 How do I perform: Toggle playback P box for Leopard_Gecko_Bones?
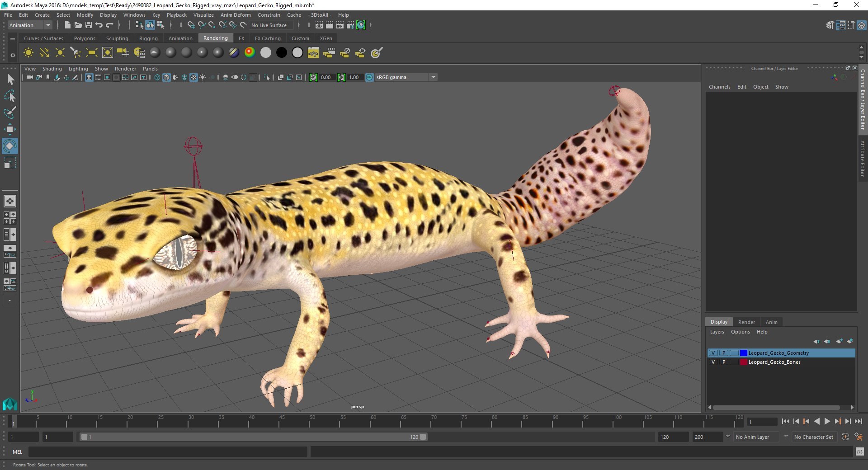point(724,362)
